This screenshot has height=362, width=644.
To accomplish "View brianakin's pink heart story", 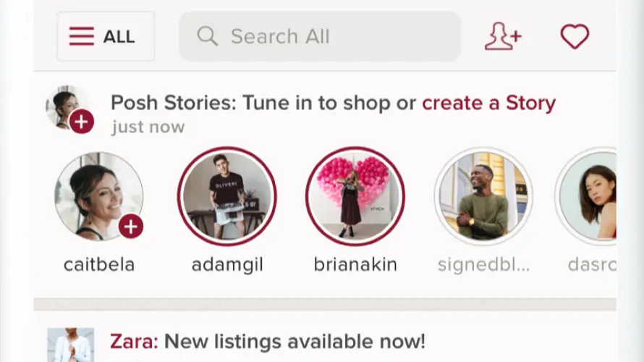I will coord(355,196).
